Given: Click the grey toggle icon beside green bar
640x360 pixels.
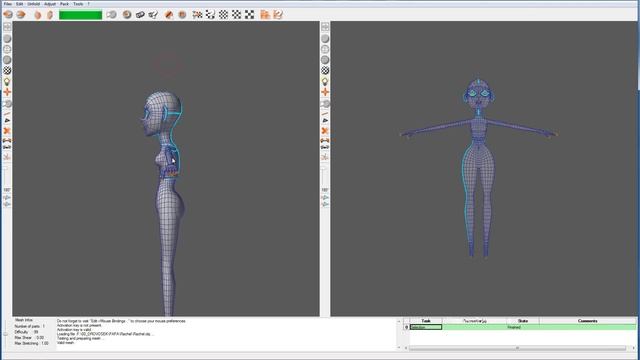Looking at the screenshot, I should (x=111, y=15).
